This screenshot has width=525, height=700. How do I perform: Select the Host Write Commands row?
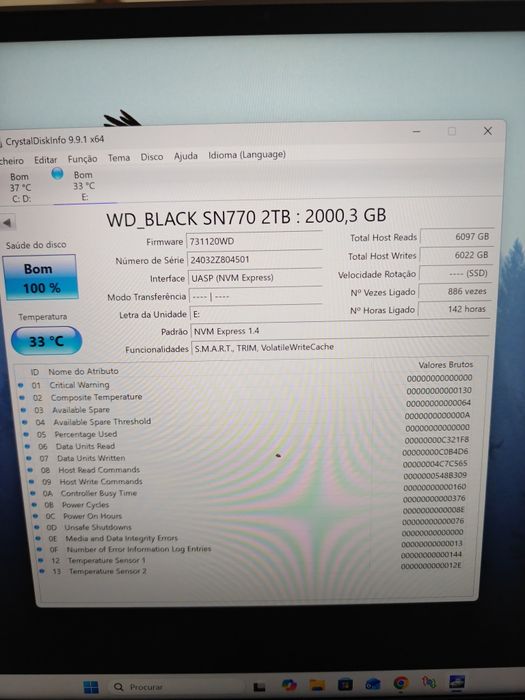(x=248, y=479)
